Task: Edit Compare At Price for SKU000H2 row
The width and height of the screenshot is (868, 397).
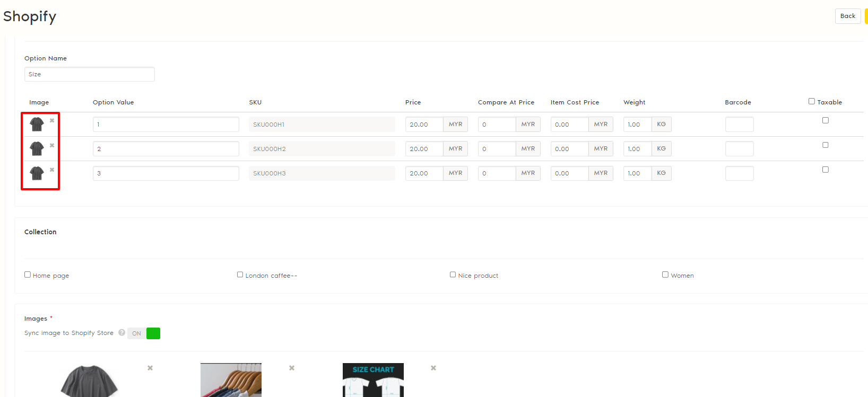Action: pos(497,149)
